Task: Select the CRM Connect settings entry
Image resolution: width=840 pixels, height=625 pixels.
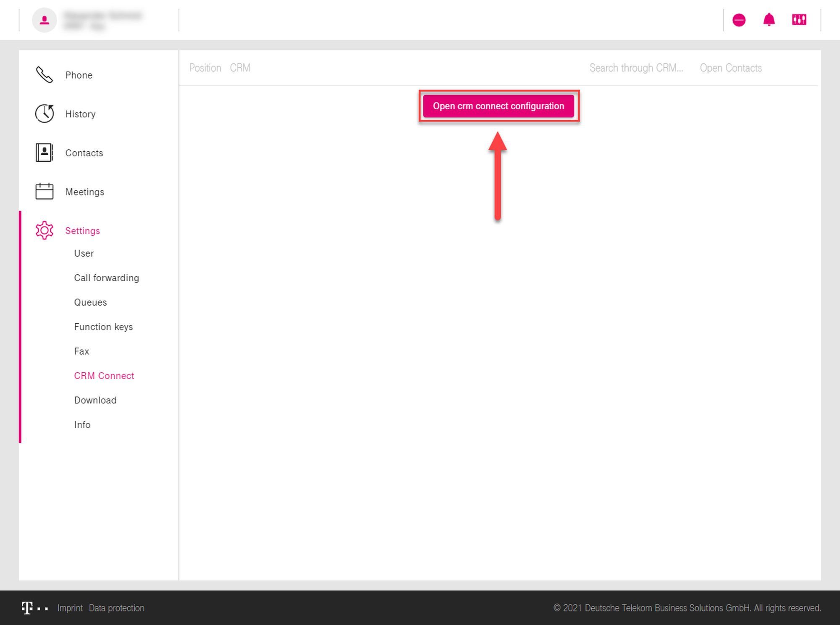Action: point(104,376)
